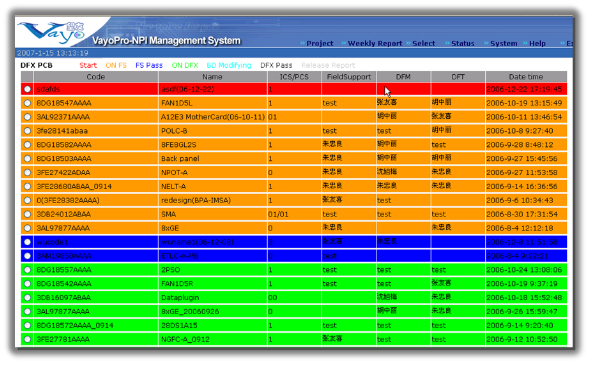Image resolution: width=593 pixels, height=368 pixels.
Task: Click the code 3AL97877AAAA in the orange 8xGE row
Action: click(63, 228)
